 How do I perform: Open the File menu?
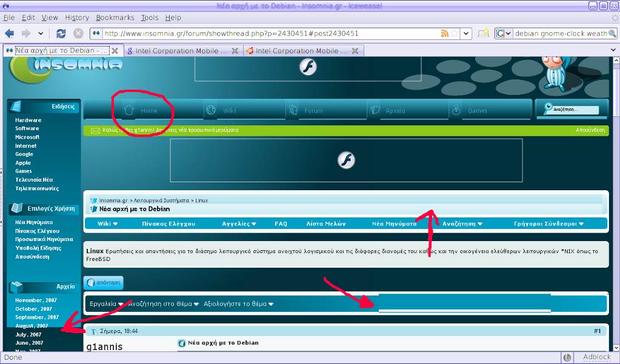(9, 18)
